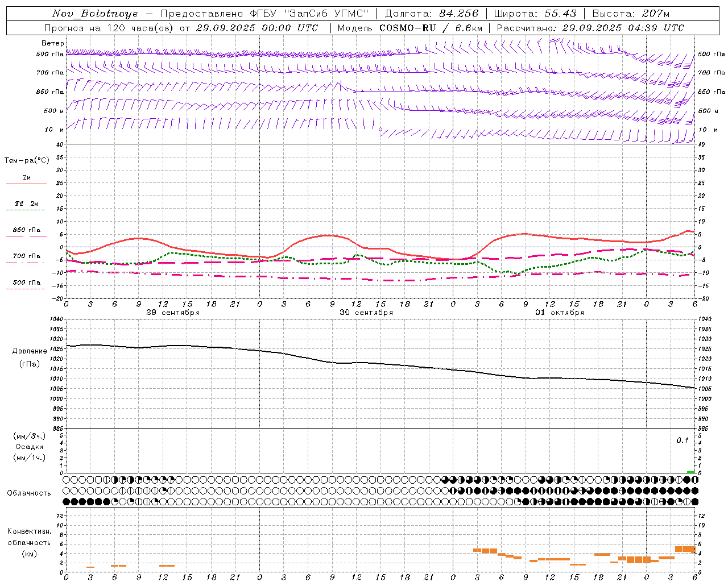728x582 pixels.
Task: Click the "Конвективн." convective cloud label
Action: coord(29,531)
